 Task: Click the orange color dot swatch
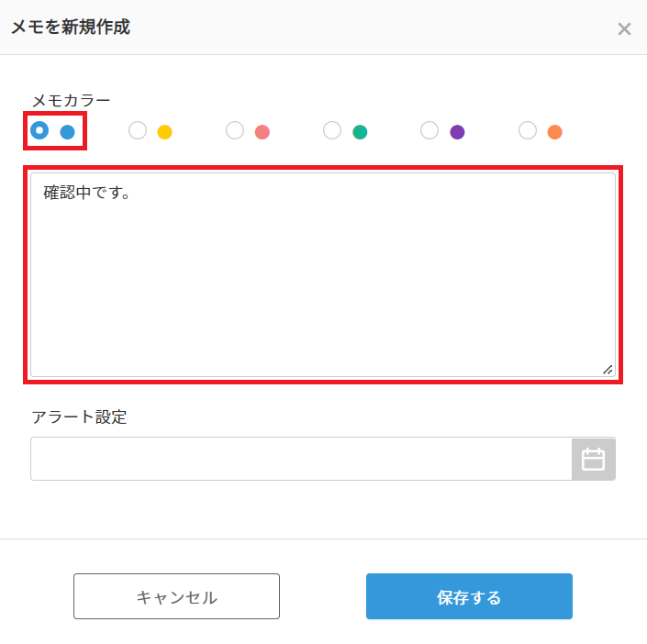pos(555,132)
